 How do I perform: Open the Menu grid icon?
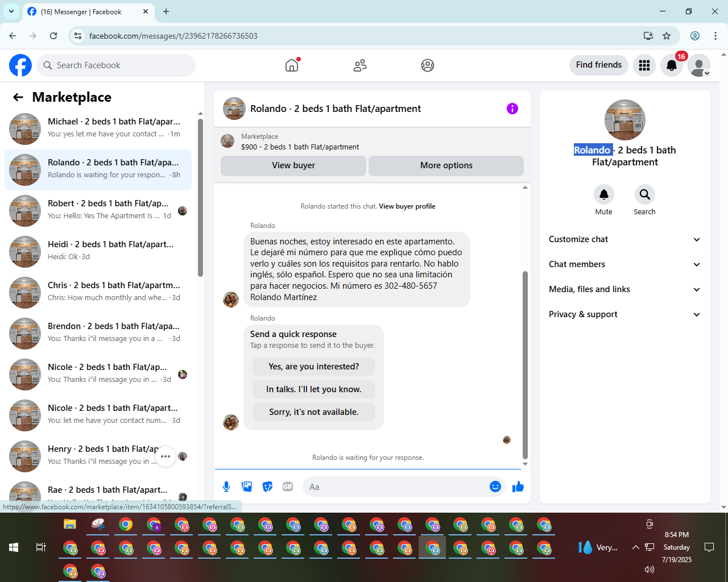pos(644,65)
